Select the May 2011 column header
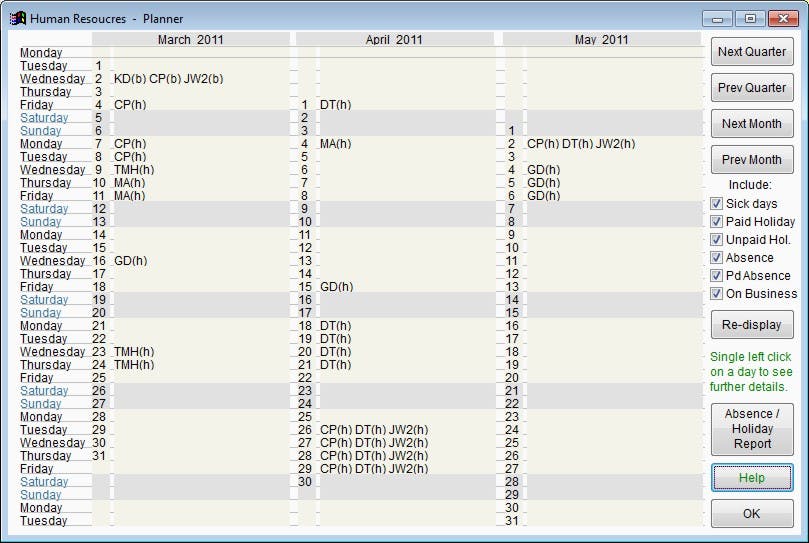809x543 pixels. tap(602, 39)
